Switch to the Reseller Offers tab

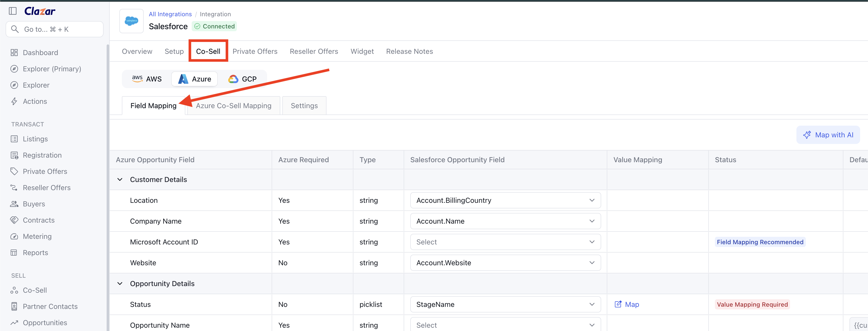pyautogui.click(x=314, y=51)
